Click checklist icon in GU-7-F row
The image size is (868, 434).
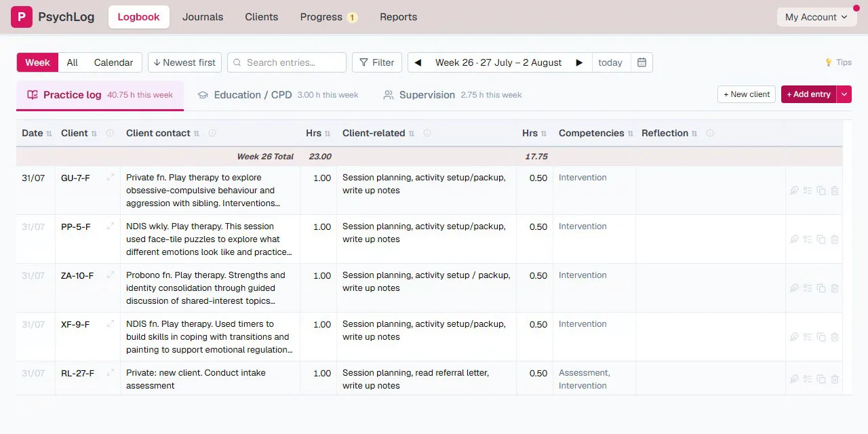(808, 191)
